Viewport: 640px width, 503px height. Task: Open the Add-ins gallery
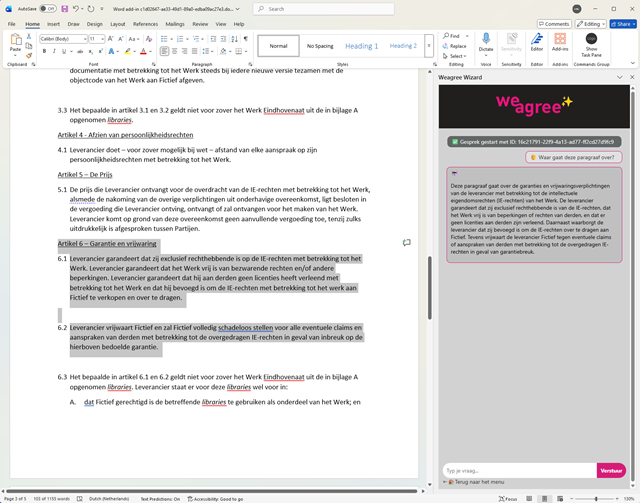[x=560, y=42]
